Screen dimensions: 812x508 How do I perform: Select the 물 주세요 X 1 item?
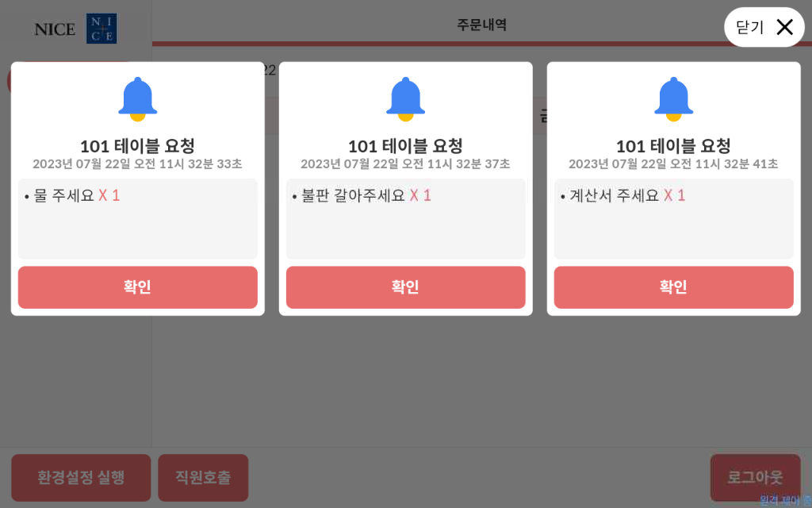(x=72, y=195)
